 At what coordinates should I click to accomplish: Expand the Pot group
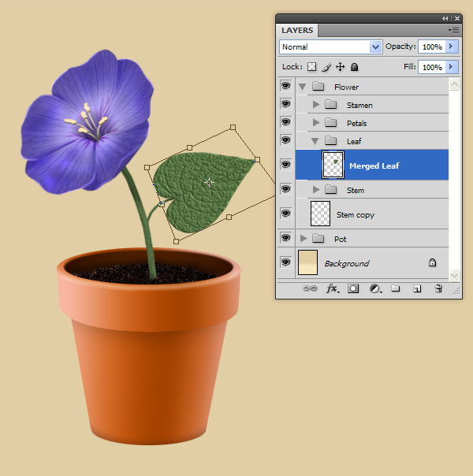pyautogui.click(x=304, y=239)
